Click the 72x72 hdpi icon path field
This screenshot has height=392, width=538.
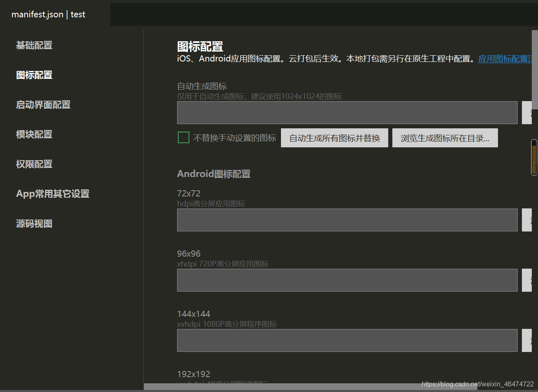point(347,220)
